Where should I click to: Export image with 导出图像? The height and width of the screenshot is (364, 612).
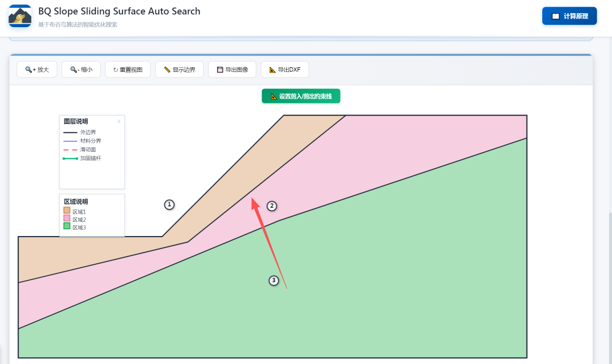point(232,70)
